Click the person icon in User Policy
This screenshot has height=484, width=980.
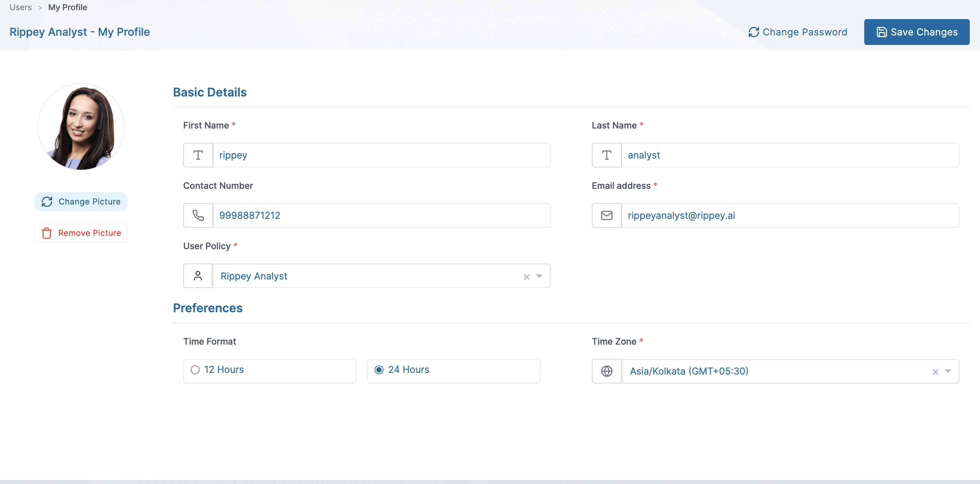click(x=198, y=276)
